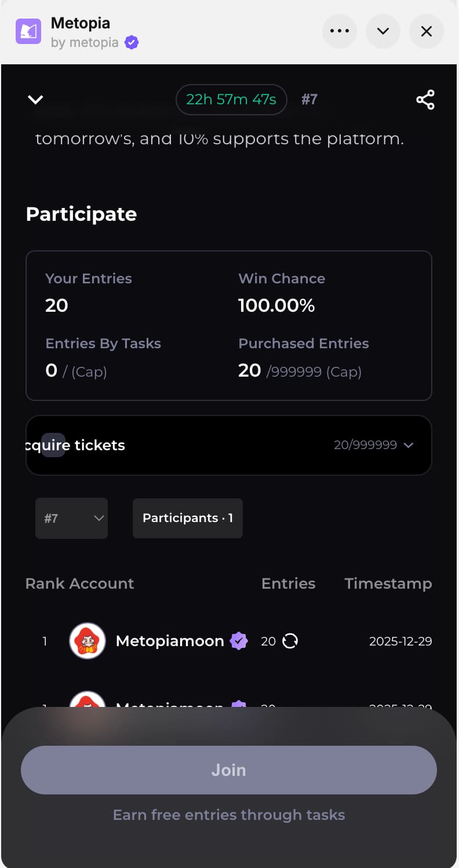The height and width of the screenshot is (868, 459).
Task: Open the three-dots more options menu
Action: coord(340,31)
